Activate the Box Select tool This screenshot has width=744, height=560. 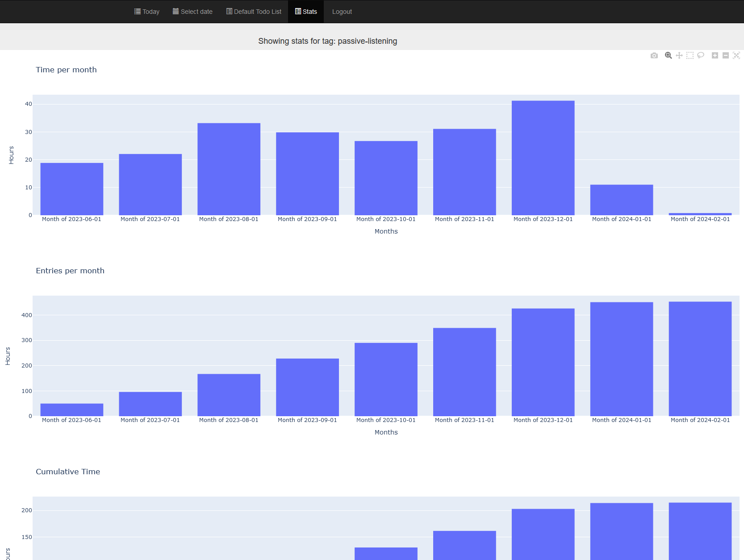tap(690, 55)
